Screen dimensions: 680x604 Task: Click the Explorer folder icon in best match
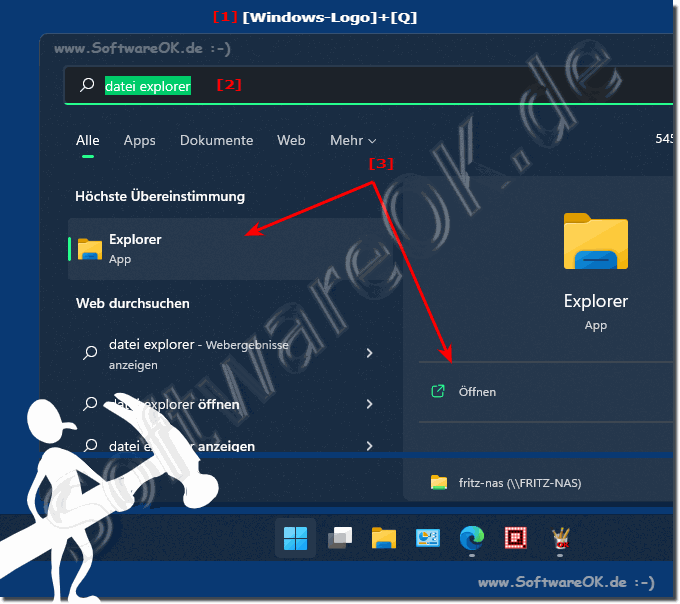[90, 249]
